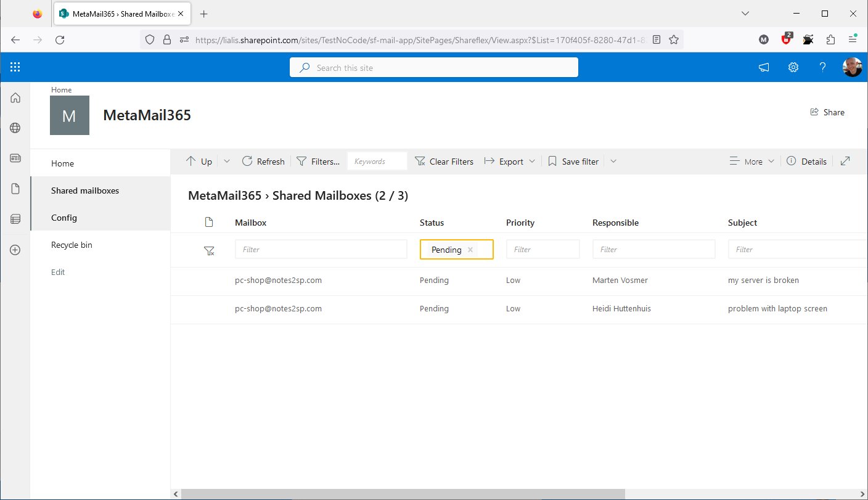
Task: Open Recycle bin in the navigation
Action: [72, 245]
